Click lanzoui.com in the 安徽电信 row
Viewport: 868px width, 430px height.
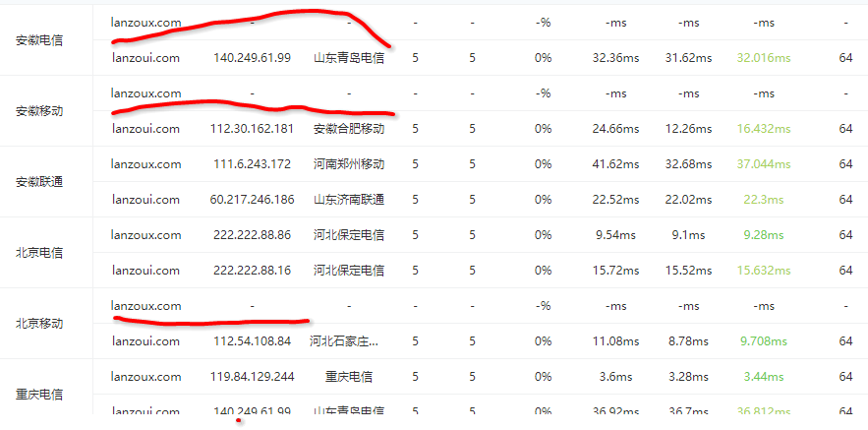pos(146,58)
